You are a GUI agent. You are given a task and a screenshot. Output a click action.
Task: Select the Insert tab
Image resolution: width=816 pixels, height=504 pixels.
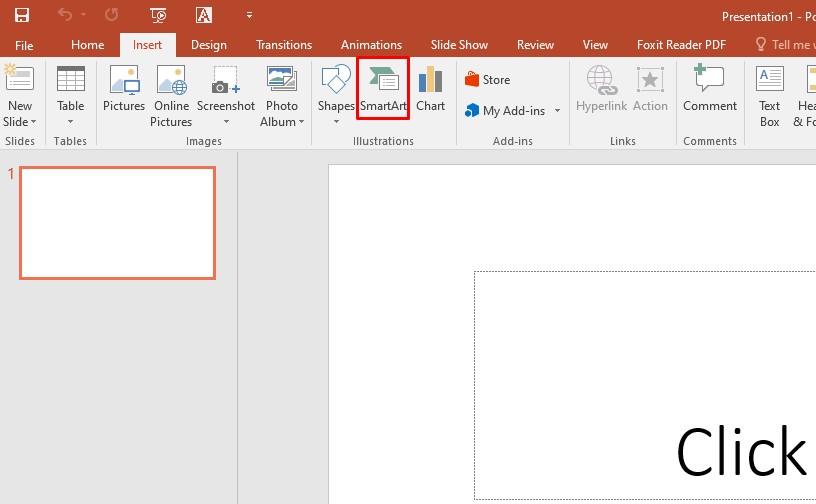[147, 45]
